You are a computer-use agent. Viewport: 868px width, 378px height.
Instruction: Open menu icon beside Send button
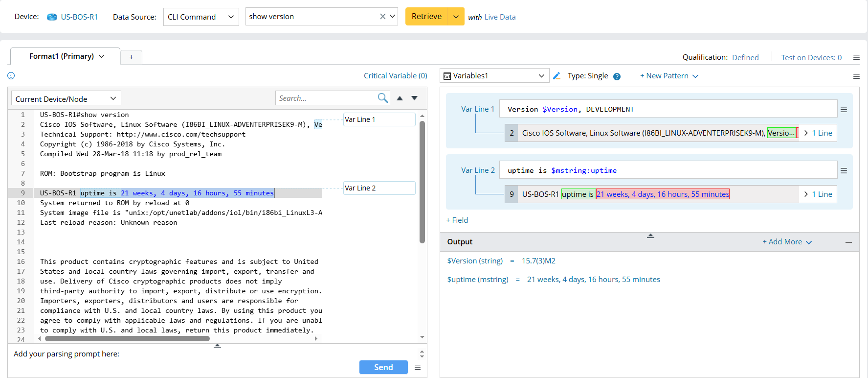point(418,367)
